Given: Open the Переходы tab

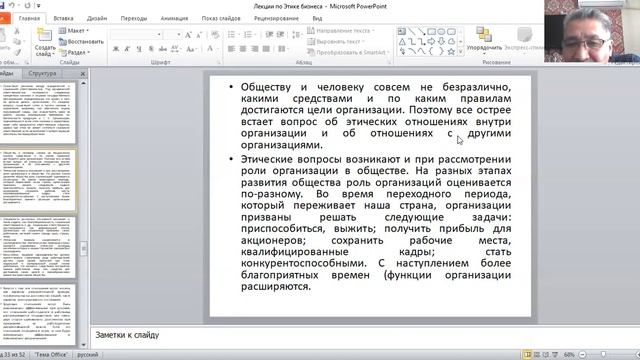Looking at the screenshot, I should (x=133, y=18).
